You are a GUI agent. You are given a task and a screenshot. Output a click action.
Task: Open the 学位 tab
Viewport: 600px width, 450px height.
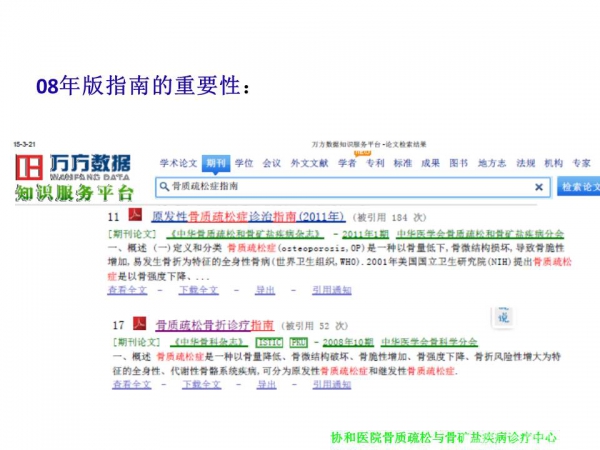(x=245, y=163)
